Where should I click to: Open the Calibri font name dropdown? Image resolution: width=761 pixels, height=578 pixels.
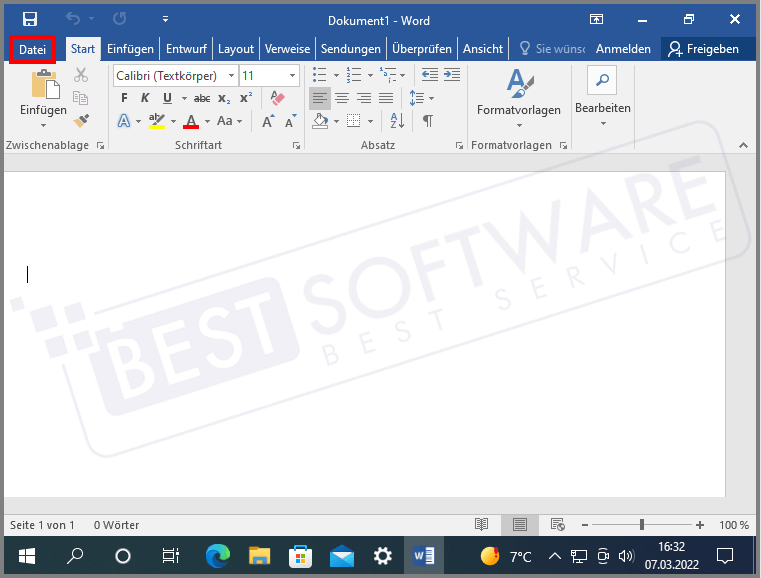click(x=232, y=76)
